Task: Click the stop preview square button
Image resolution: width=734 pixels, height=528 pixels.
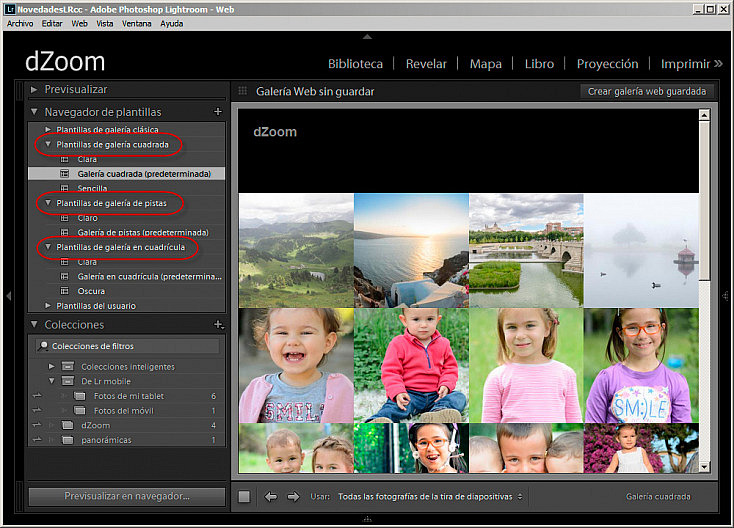Action: (x=244, y=497)
